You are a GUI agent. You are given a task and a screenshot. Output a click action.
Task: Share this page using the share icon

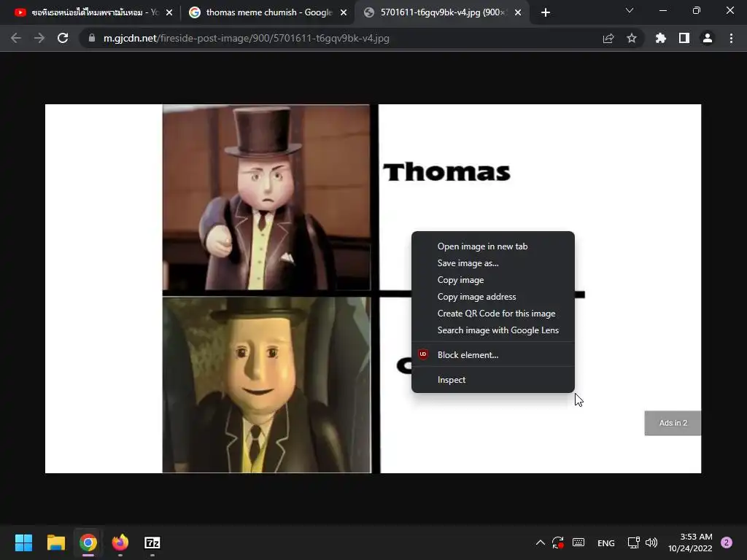coord(608,38)
